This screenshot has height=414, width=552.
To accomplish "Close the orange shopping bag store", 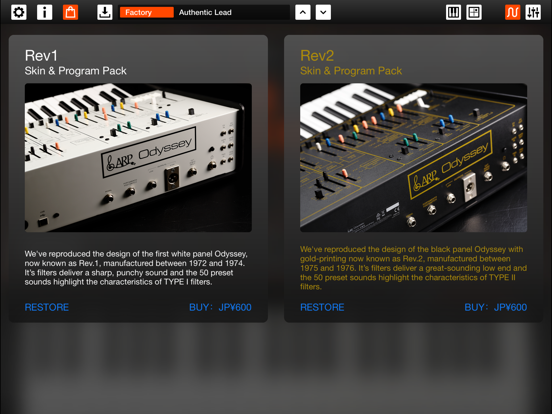I will click(70, 12).
